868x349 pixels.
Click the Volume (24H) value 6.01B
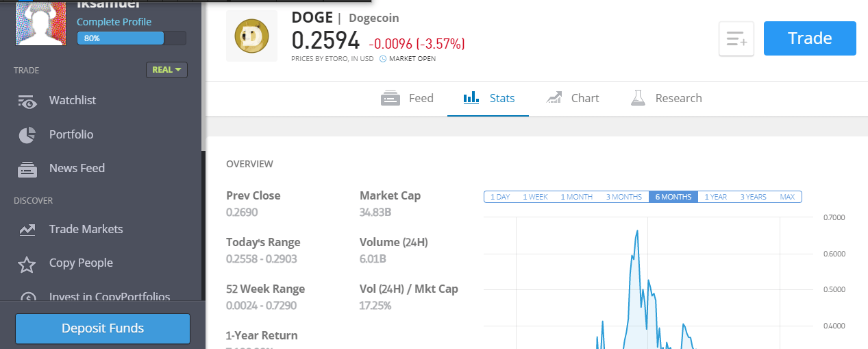point(373,259)
